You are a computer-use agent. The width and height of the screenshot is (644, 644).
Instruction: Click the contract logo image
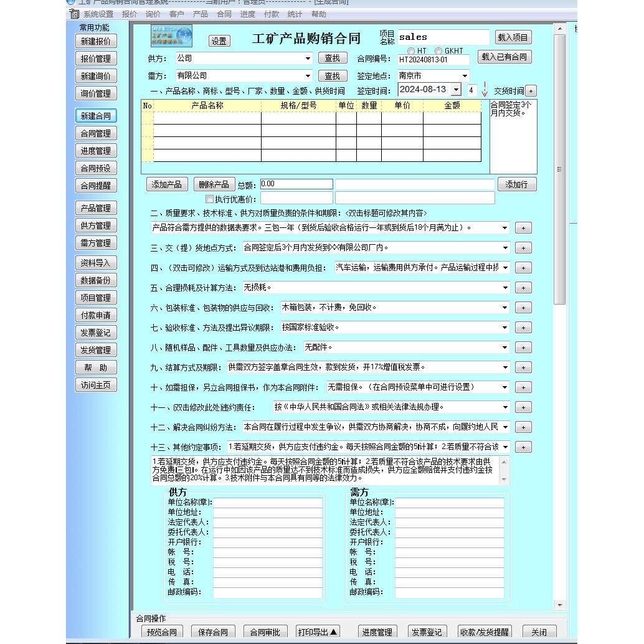[171, 36]
